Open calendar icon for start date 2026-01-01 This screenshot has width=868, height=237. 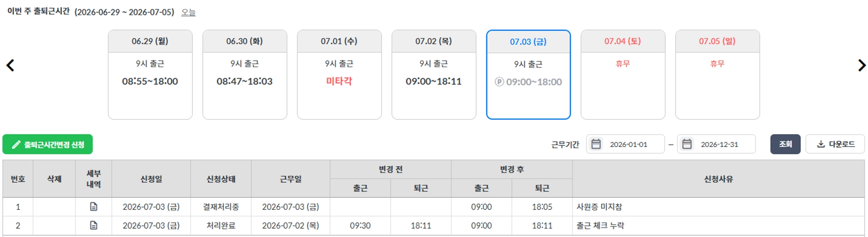[596, 144]
